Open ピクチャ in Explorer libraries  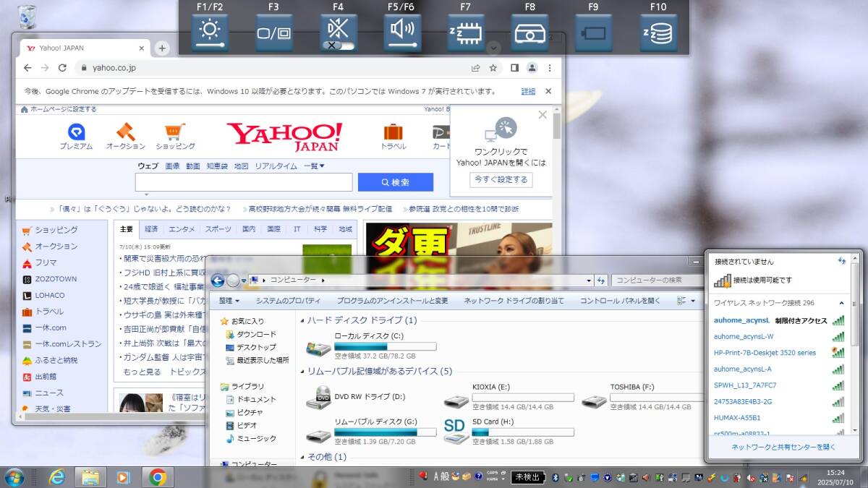(244, 412)
